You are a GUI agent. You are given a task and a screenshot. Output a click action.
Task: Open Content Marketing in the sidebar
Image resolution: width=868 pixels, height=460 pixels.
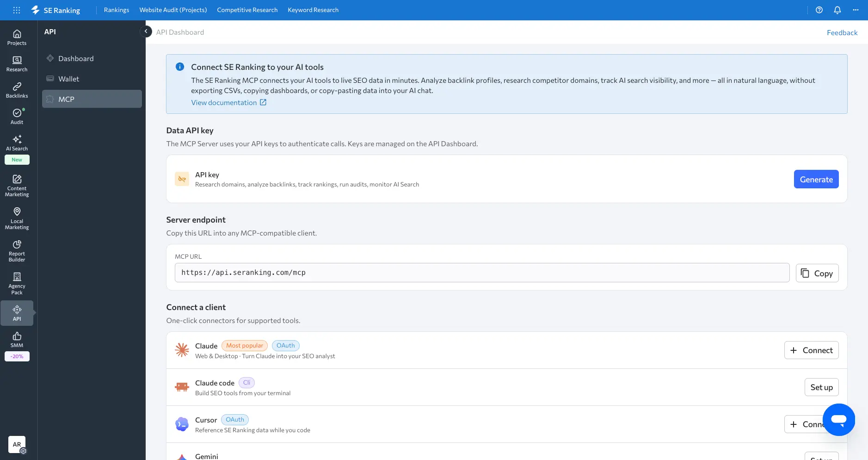17,186
